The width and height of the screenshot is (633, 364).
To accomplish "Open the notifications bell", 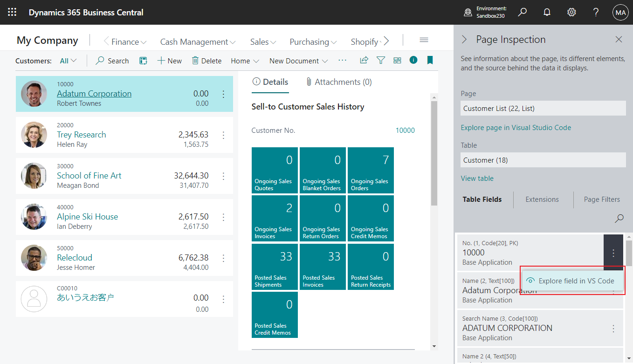I will [547, 13].
